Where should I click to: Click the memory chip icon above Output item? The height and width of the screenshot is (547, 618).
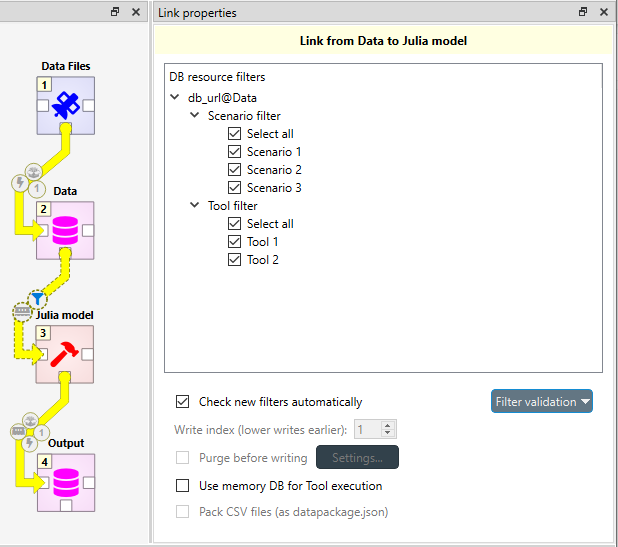point(18,431)
